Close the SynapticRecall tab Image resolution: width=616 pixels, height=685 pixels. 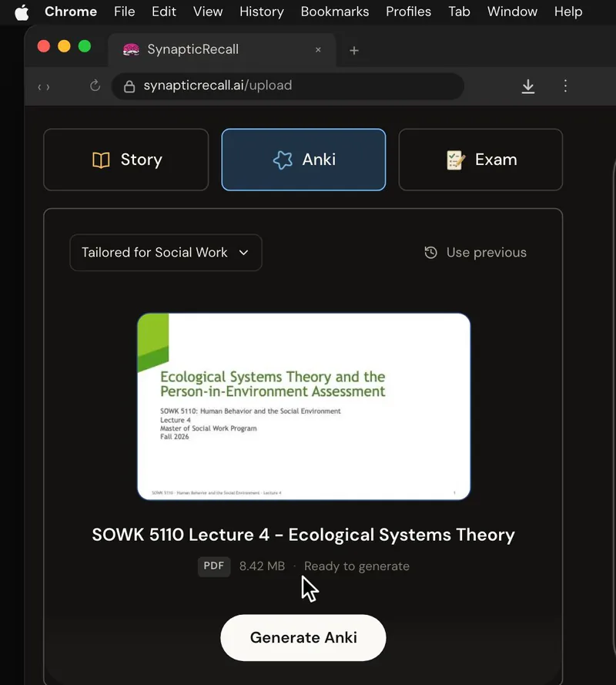point(318,50)
